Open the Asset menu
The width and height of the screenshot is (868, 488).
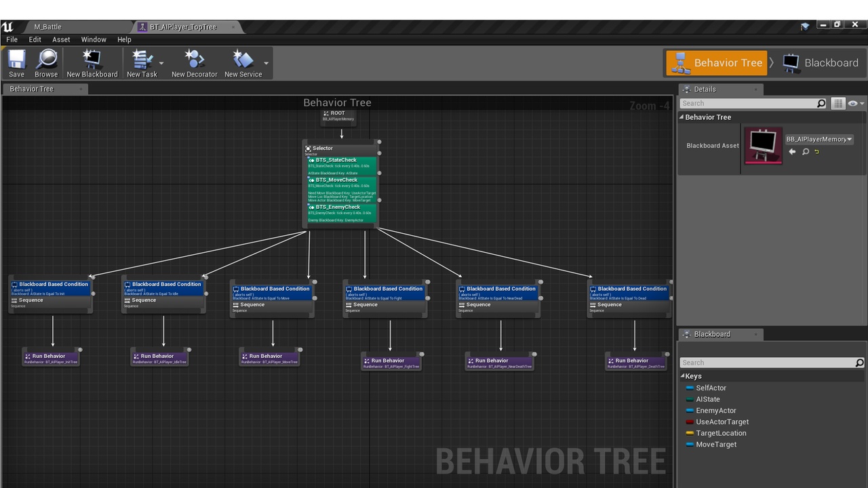point(61,39)
